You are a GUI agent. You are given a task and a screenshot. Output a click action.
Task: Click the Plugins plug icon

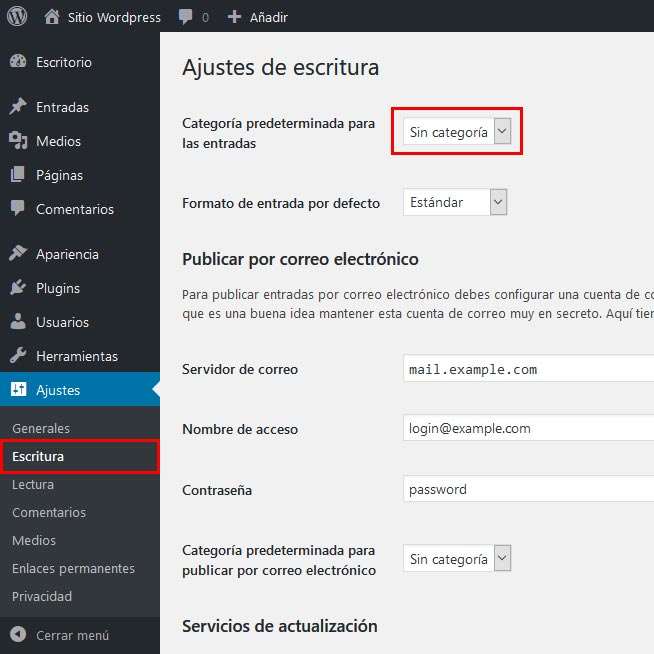click(x=18, y=288)
